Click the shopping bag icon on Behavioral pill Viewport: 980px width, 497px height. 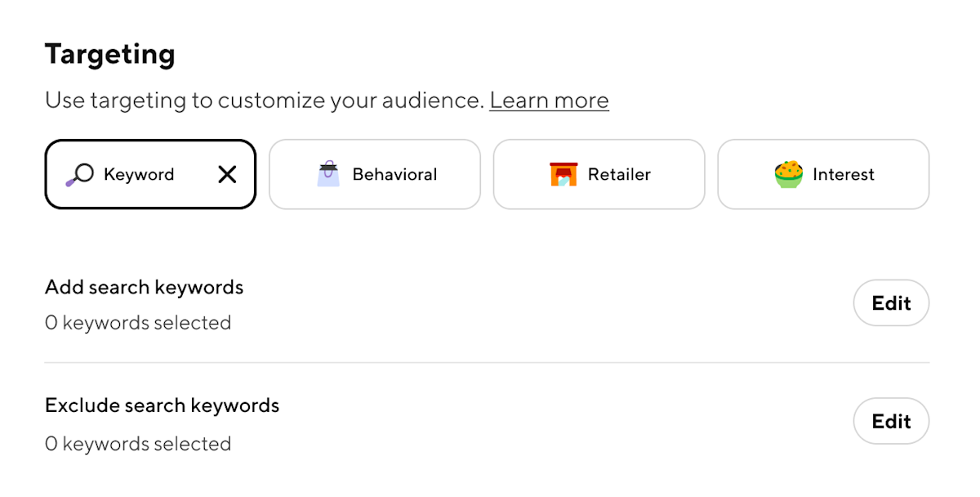(327, 174)
